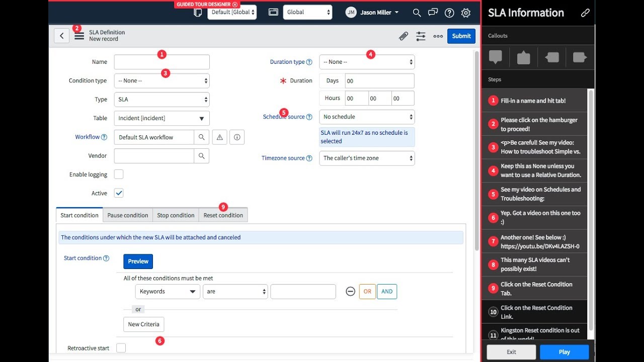Select the upward pointing callout
This screenshot has height=362, width=644.
pos(524,57)
